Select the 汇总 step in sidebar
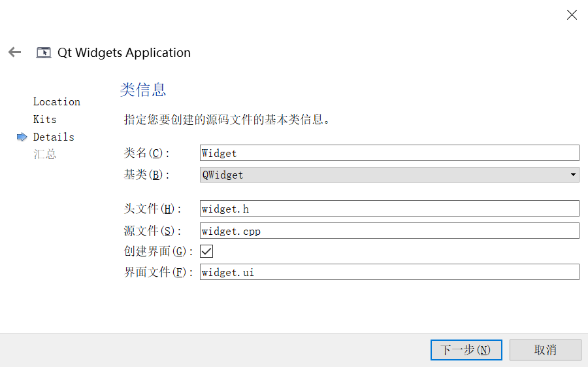Image resolution: width=588 pixels, height=367 pixels. pyautogui.click(x=44, y=154)
